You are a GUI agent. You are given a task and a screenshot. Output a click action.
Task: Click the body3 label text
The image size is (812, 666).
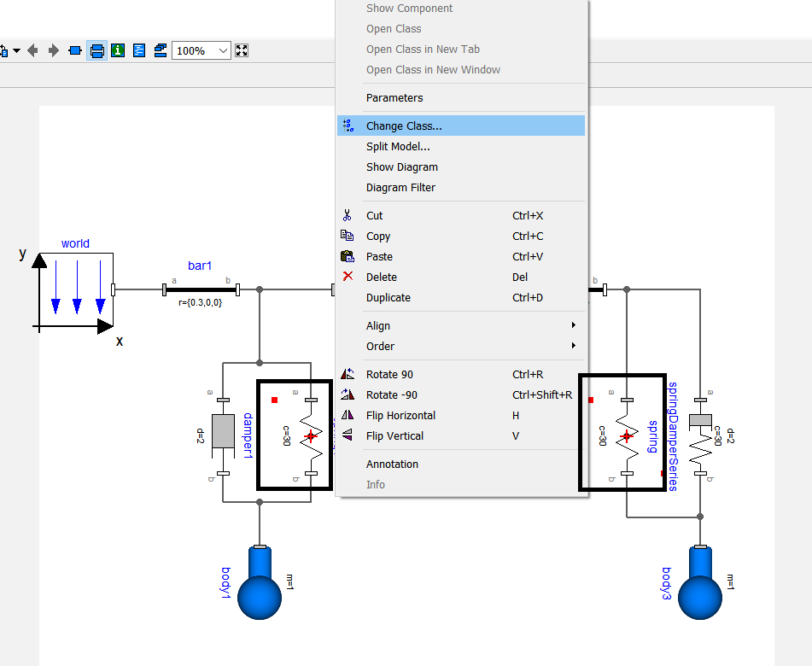pos(667,583)
